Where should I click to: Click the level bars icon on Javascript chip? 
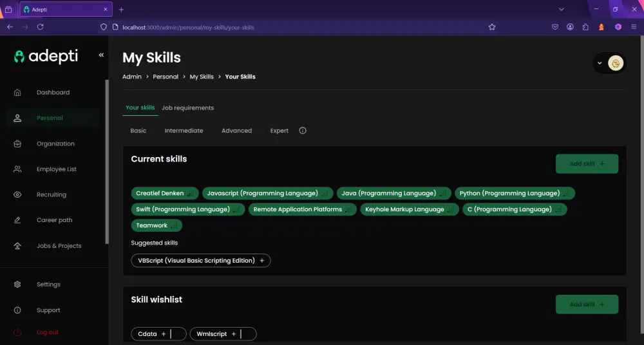click(325, 194)
